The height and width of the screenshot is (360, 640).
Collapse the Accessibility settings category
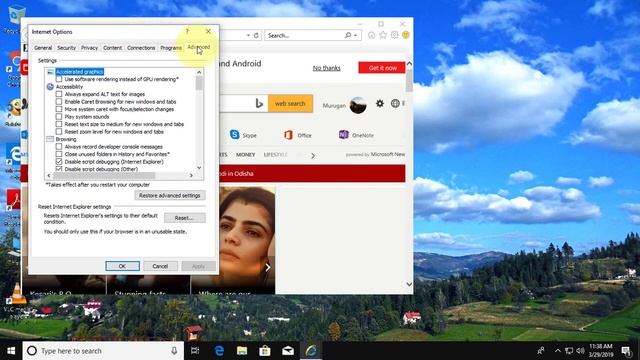click(50, 87)
